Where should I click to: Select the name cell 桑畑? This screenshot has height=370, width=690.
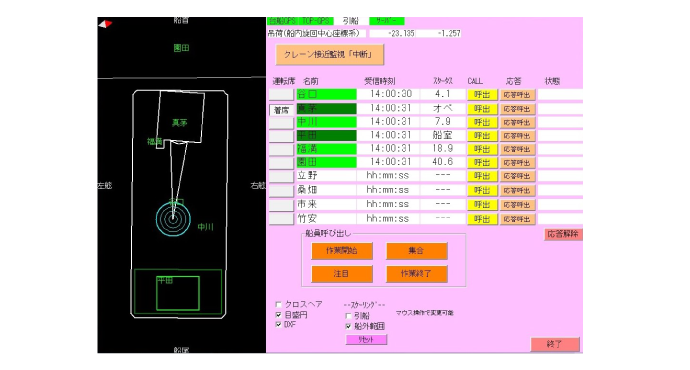[327, 190]
